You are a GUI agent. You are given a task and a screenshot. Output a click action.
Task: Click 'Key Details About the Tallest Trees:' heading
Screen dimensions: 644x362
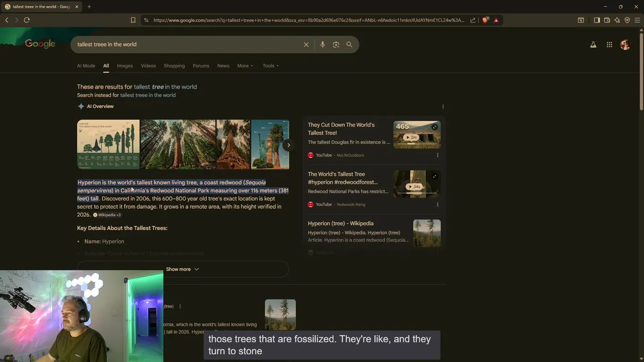[122, 228]
